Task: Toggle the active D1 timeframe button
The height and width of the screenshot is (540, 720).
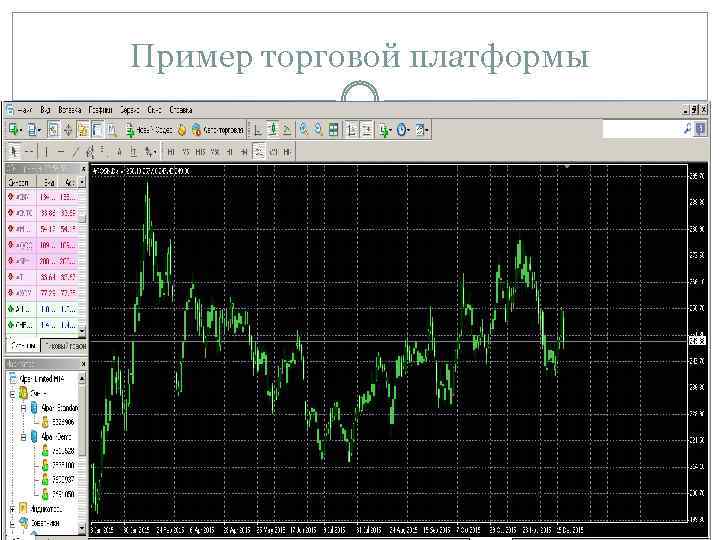Action: (259, 152)
